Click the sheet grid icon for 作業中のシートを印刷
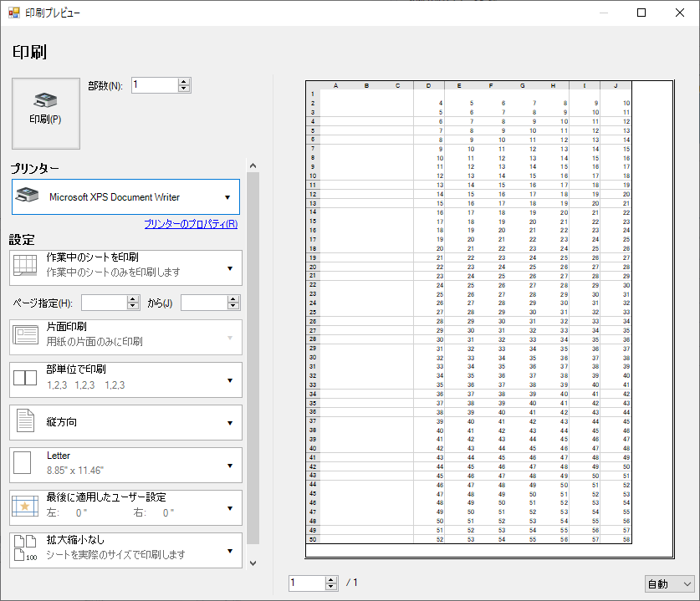700x601 pixels. 25,267
